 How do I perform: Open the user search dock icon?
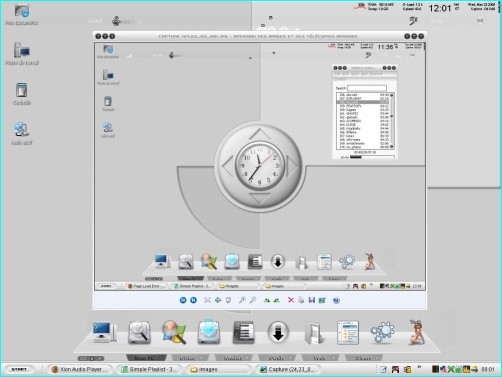tap(174, 332)
